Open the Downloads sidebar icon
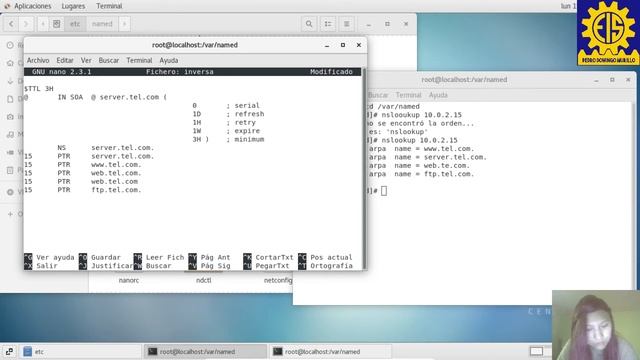The width and height of the screenshot is (640, 360). pos(10,81)
